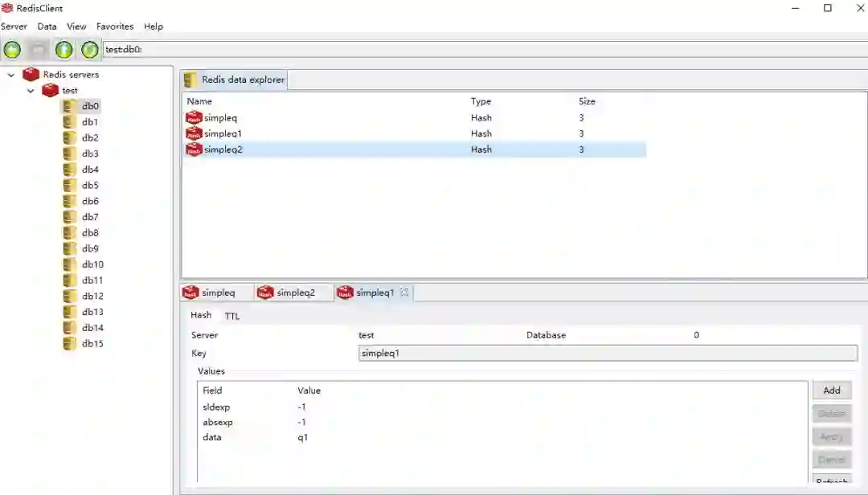Select db13 in the tree
Image resolution: width=868 pixels, height=495 pixels.
click(x=92, y=312)
